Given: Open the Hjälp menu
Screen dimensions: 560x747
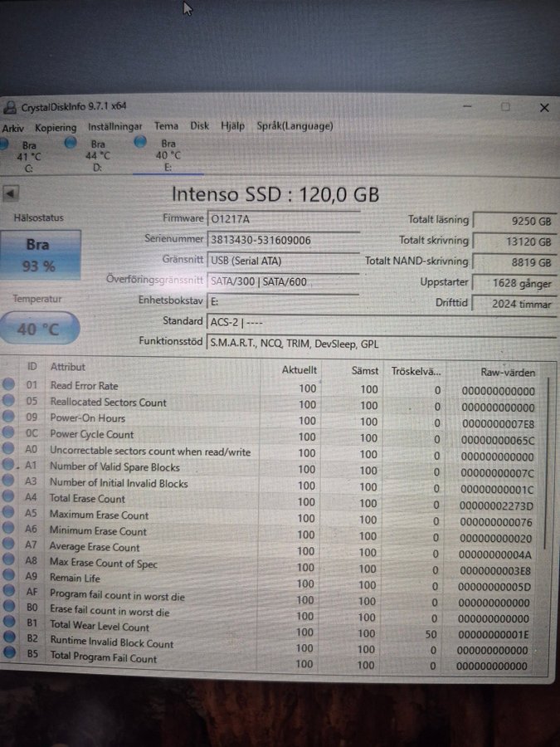Looking at the screenshot, I should click(233, 126).
